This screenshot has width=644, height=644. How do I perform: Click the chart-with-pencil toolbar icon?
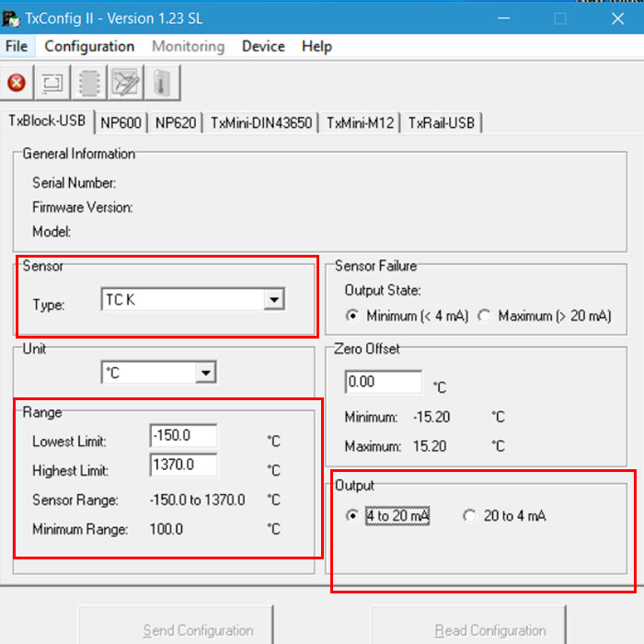(126, 83)
